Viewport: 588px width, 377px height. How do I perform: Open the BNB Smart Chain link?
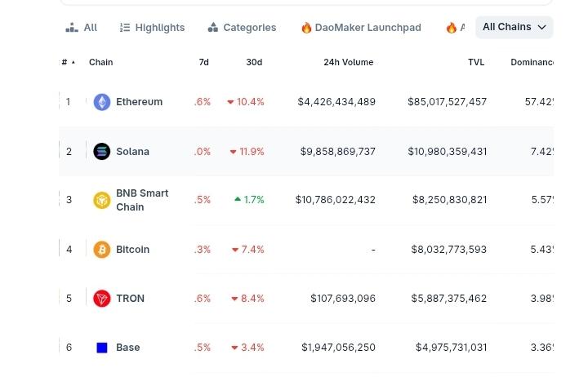coord(142,200)
